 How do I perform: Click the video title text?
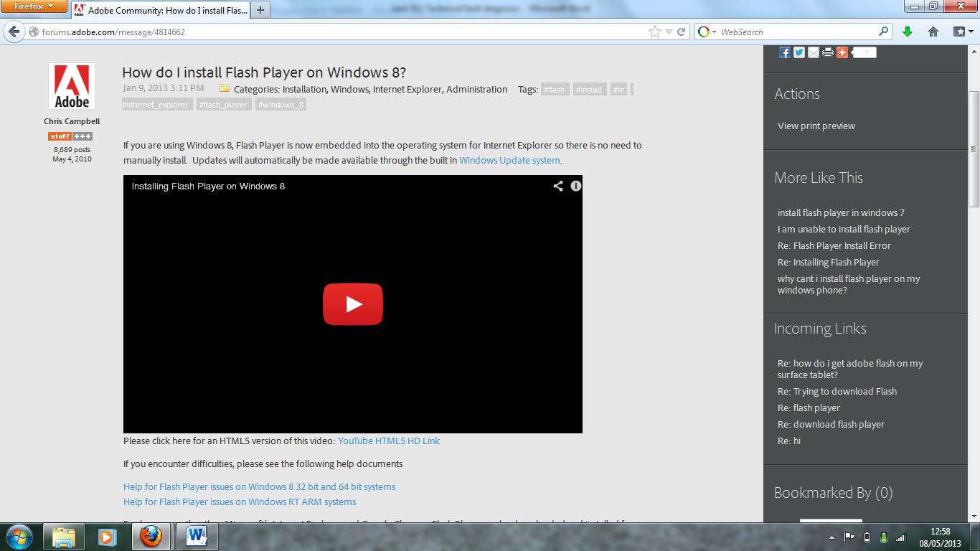coord(208,186)
